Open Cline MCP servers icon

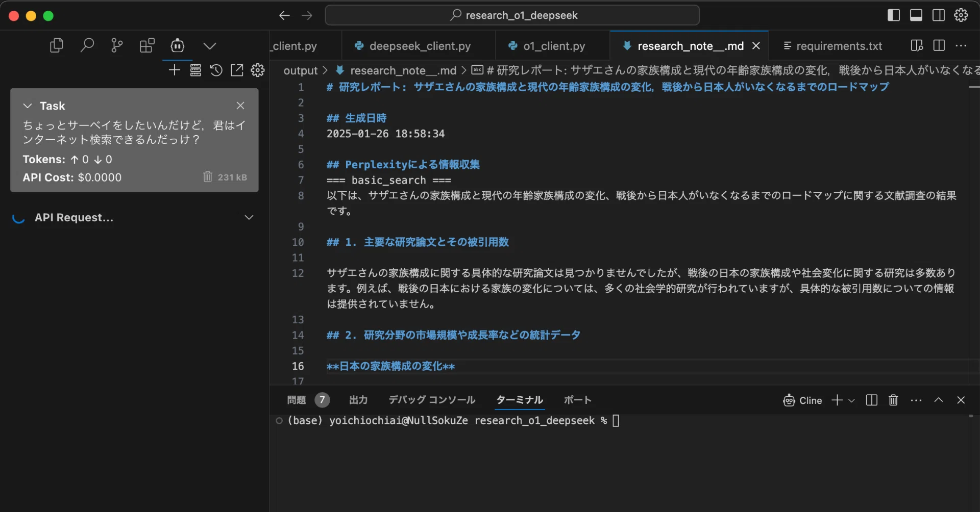point(195,70)
